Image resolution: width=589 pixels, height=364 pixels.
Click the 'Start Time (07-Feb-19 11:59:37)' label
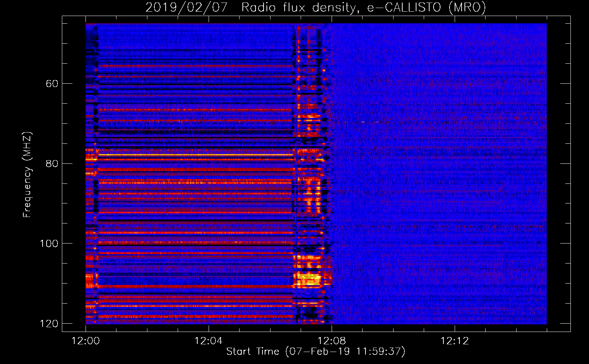click(316, 351)
